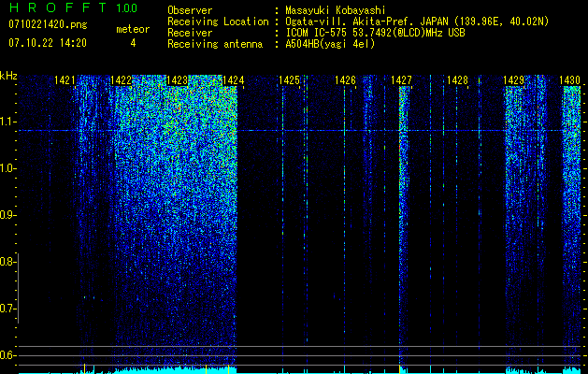Image resolution: width=588 pixels, height=374 pixels.
Task: Click the Receiving antenna label
Action: coord(215,44)
